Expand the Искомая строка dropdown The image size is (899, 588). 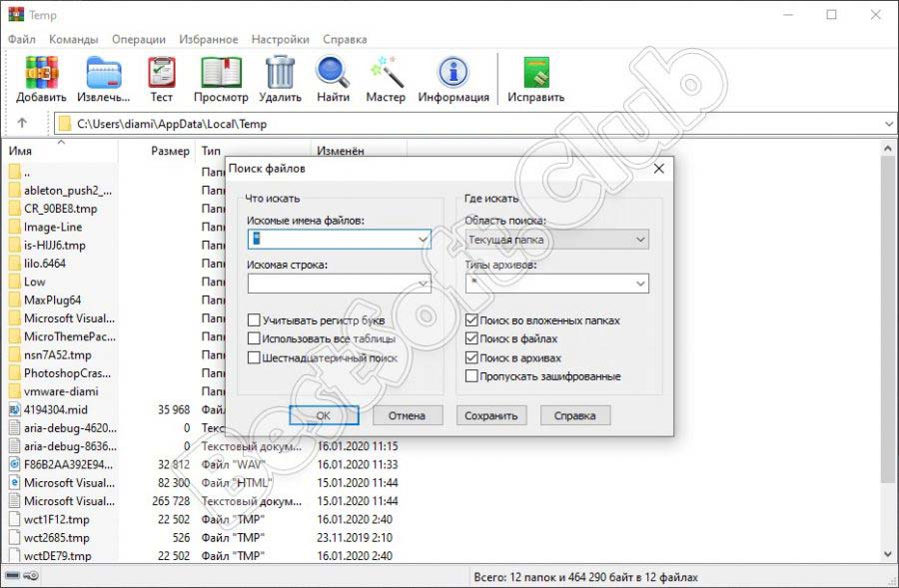pyautogui.click(x=424, y=284)
